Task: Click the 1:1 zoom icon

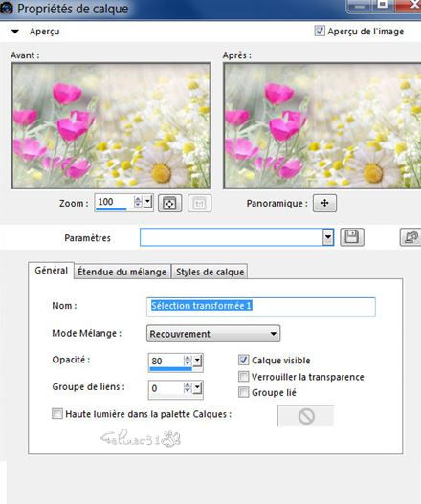Action: (x=199, y=204)
